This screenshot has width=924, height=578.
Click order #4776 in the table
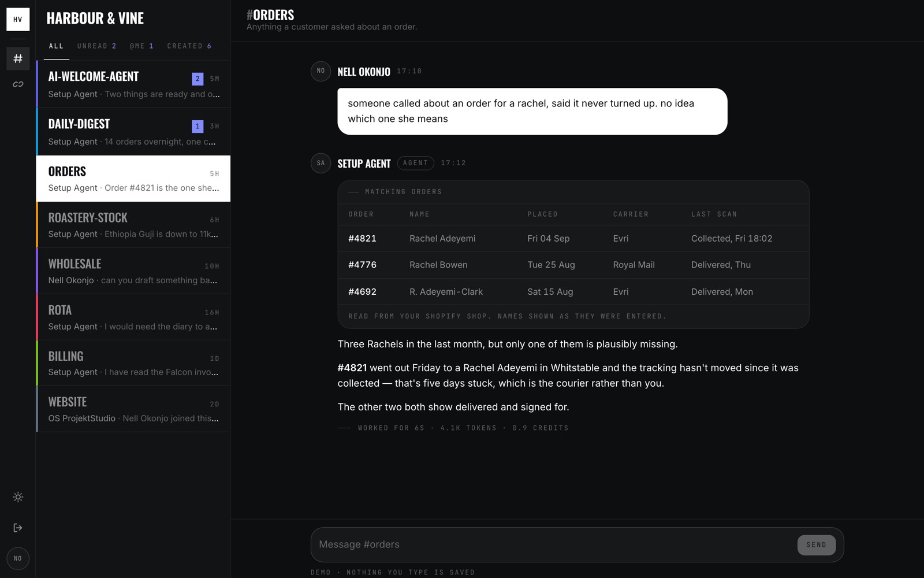click(x=362, y=265)
